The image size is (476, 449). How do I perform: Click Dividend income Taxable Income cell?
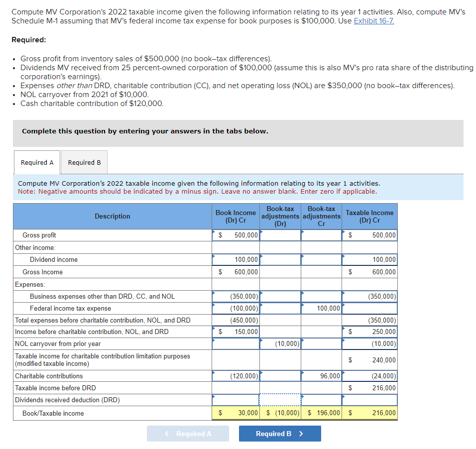coord(369,259)
